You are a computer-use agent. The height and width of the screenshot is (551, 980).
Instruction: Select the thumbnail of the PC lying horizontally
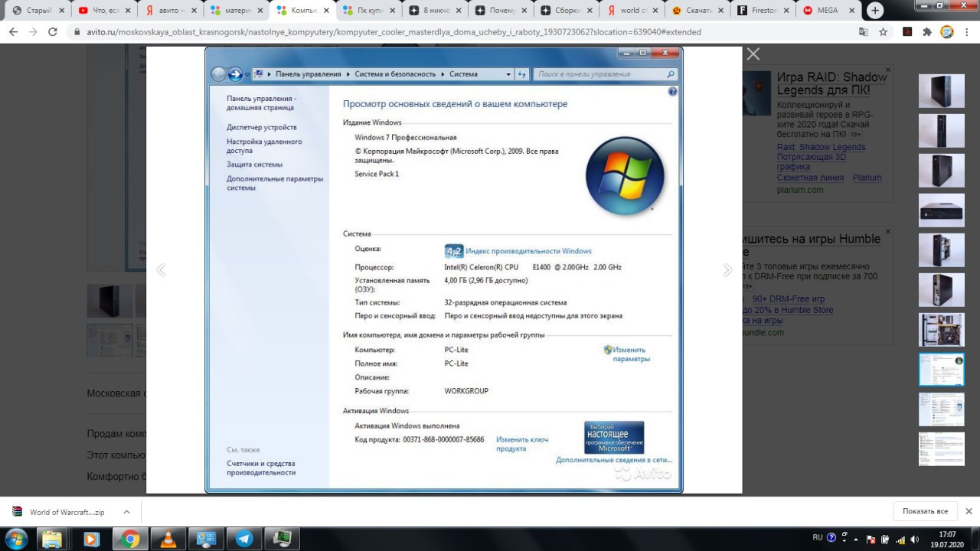[941, 210]
